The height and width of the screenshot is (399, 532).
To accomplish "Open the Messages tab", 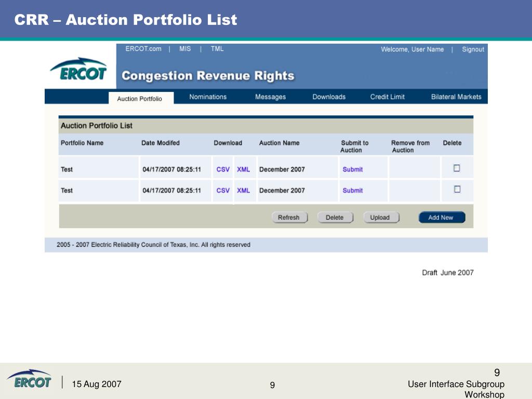I will coord(270,97).
